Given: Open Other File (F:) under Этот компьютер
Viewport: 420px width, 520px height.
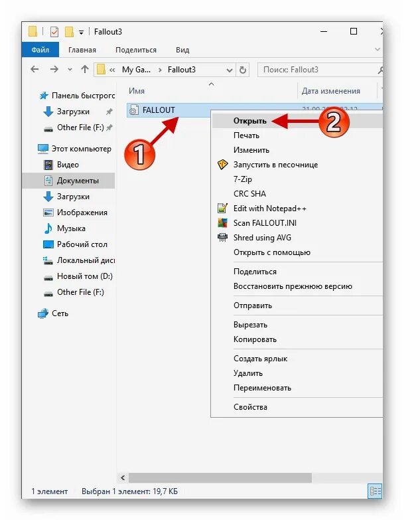Looking at the screenshot, I should coord(80,292).
